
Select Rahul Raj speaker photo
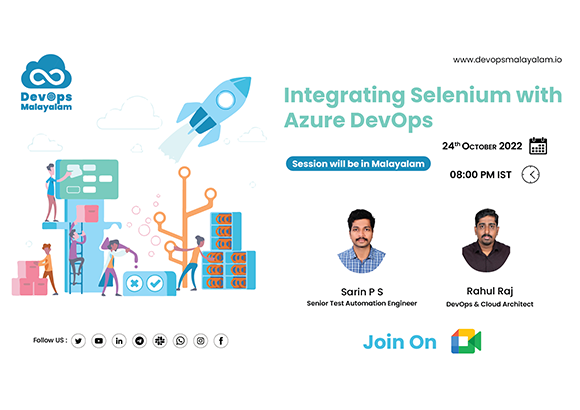click(x=486, y=240)
